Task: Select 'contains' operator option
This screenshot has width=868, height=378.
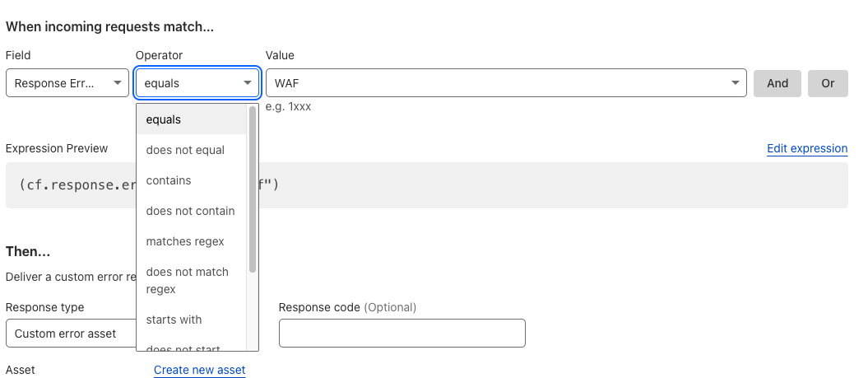Action: pos(169,180)
